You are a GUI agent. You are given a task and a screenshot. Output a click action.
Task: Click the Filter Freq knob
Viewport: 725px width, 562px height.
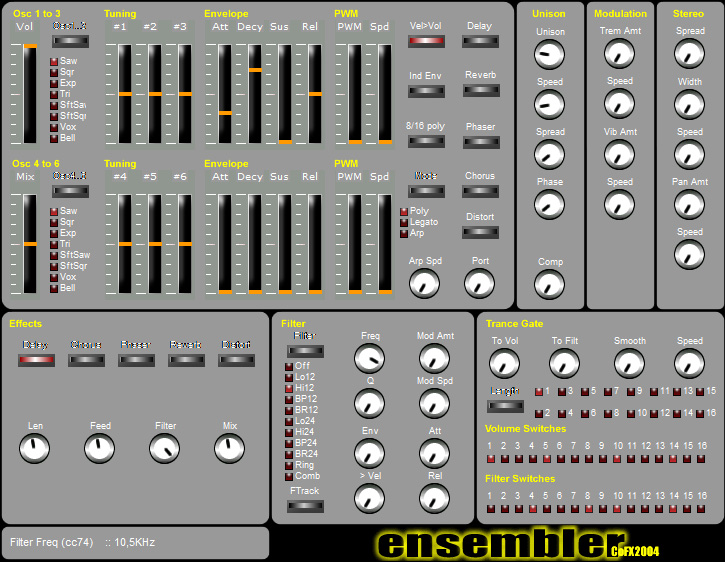369,358
